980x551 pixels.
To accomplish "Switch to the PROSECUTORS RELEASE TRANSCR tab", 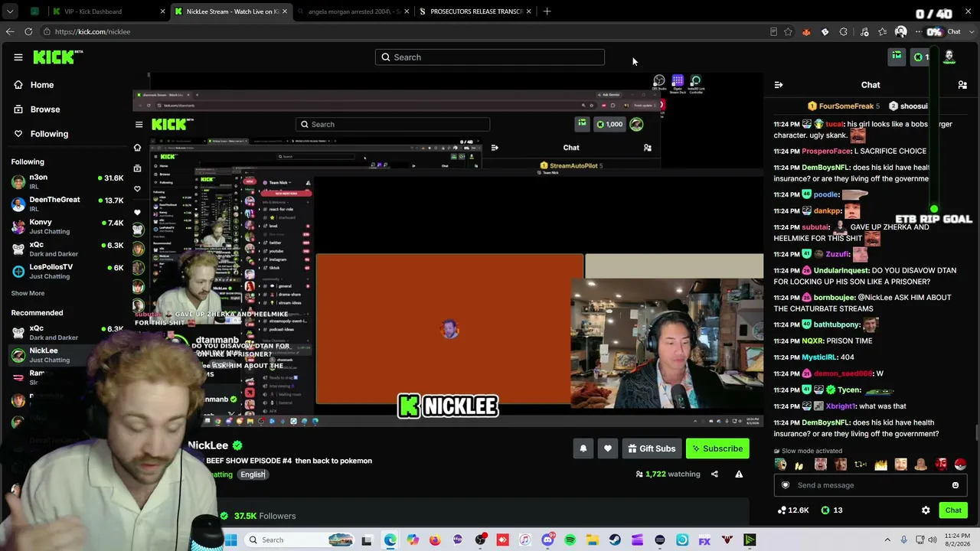I will click(476, 11).
